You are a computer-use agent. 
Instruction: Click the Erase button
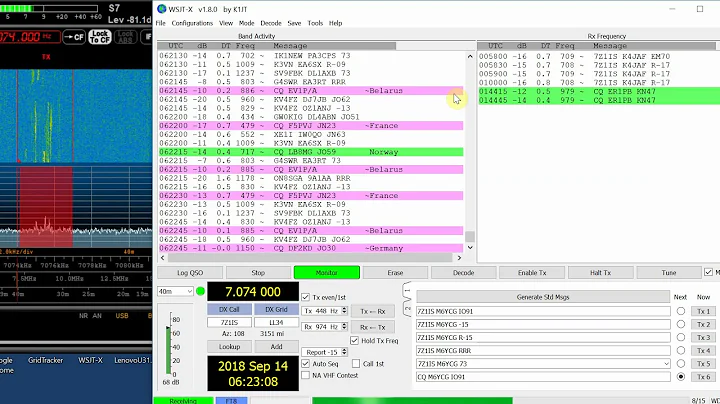[x=395, y=273]
